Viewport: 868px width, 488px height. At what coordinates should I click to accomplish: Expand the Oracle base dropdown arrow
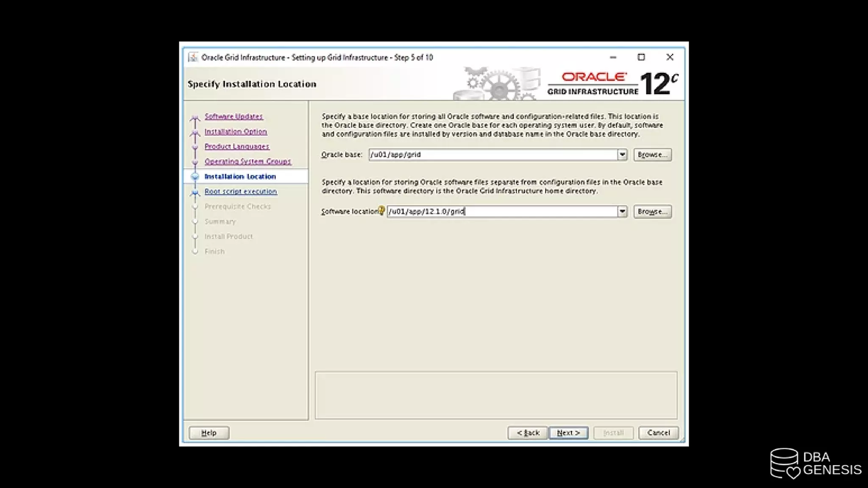(622, 155)
